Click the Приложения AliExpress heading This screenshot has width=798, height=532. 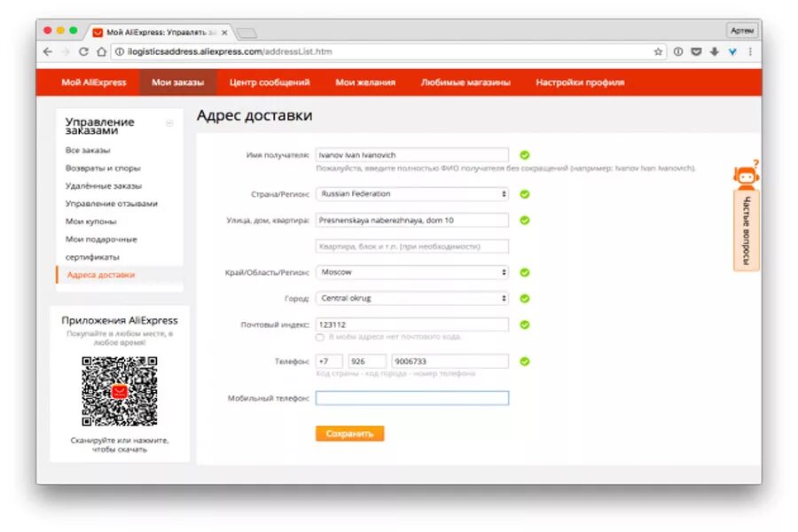(120, 320)
